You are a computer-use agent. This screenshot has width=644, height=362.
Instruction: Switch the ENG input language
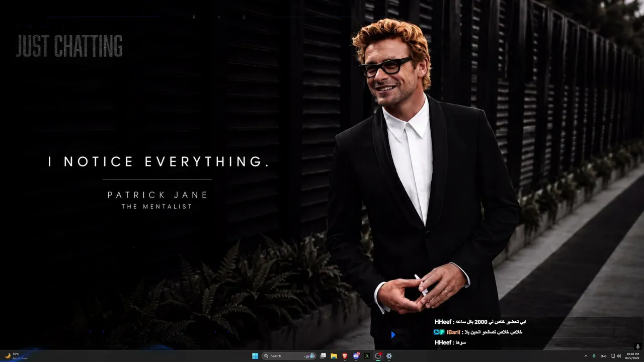pyautogui.click(x=603, y=356)
